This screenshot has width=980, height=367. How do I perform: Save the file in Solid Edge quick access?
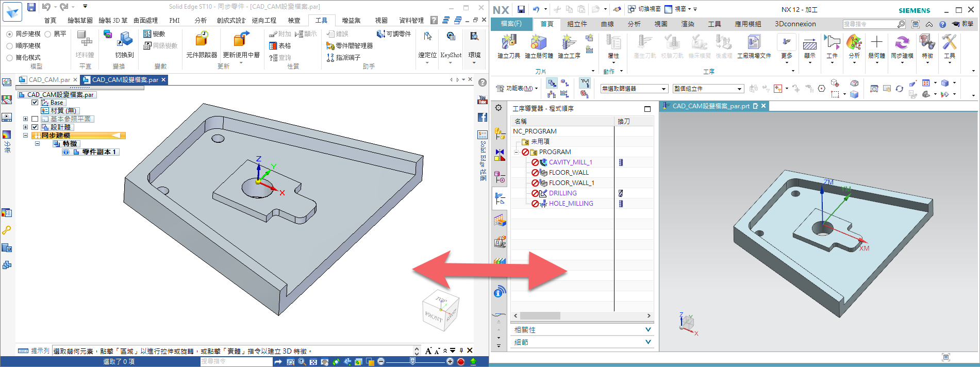31,7
